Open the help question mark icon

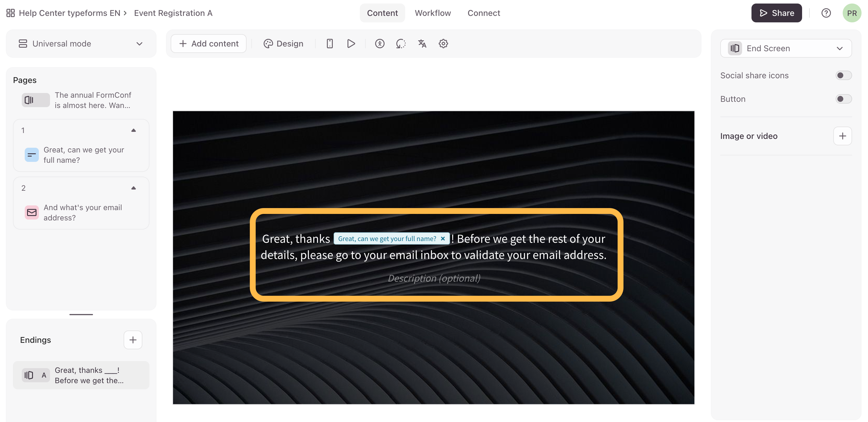(x=826, y=13)
